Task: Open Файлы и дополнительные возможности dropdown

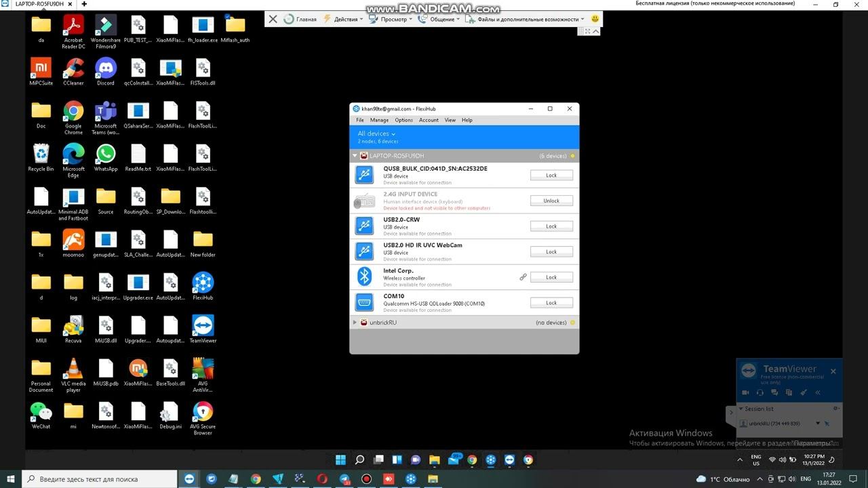Action: pos(525,19)
